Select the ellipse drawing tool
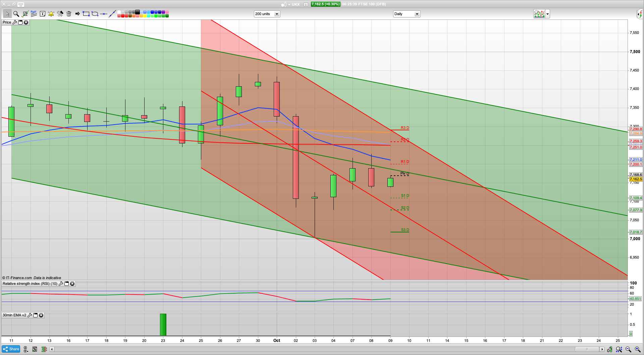This screenshot has width=644, height=355. pyautogui.click(x=95, y=14)
